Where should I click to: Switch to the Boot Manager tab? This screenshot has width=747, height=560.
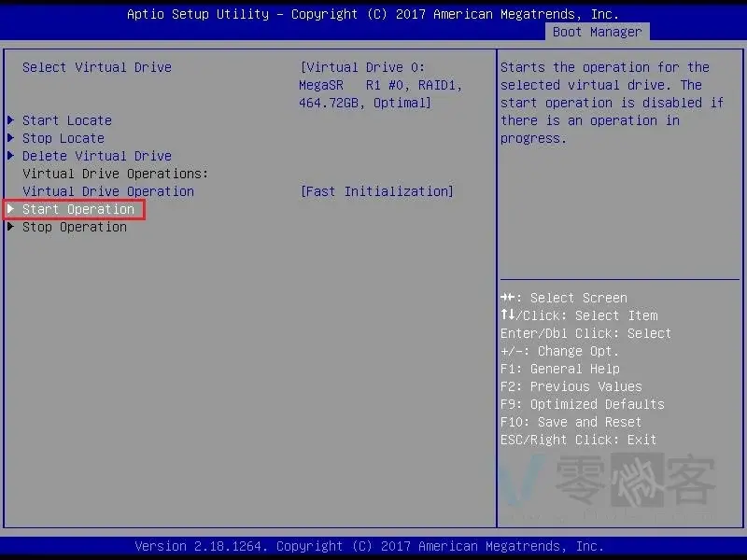(x=597, y=32)
